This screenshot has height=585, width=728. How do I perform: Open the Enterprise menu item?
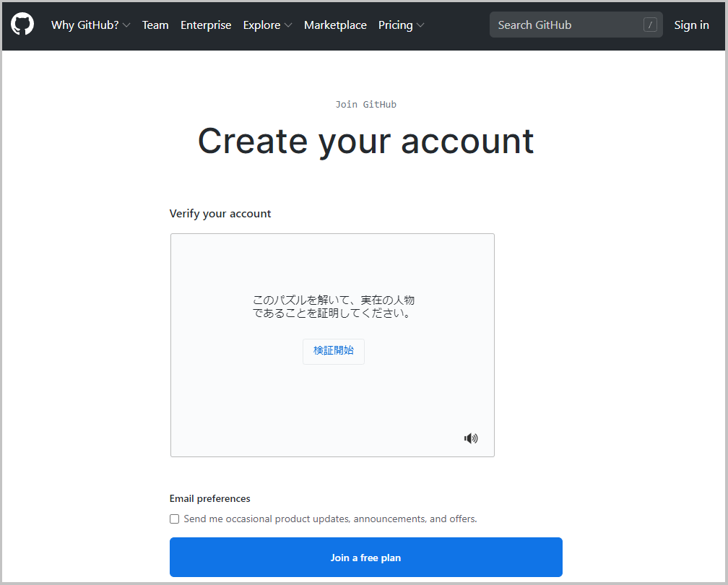pyautogui.click(x=206, y=25)
